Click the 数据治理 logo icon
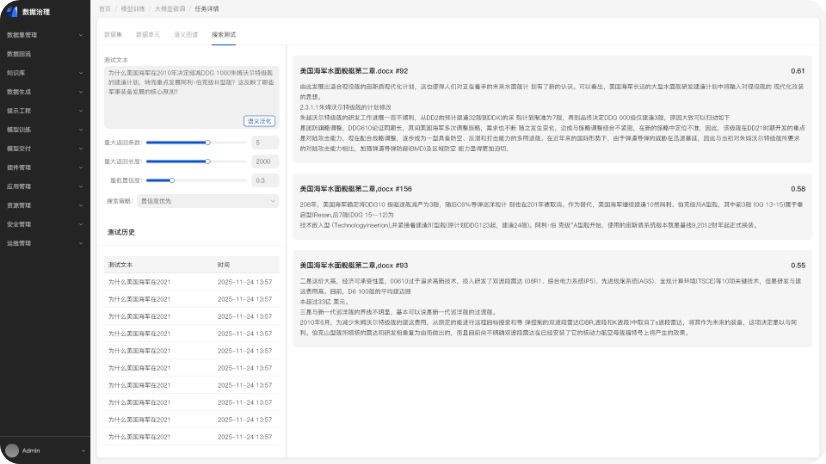The width and height of the screenshot is (826, 464). pyautogui.click(x=11, y=12)
